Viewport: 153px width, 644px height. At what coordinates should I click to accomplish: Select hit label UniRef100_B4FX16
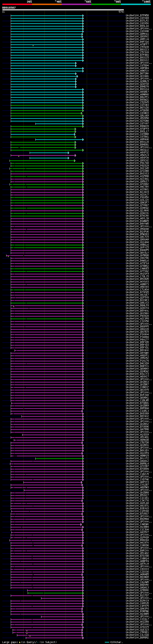(137, 42)
